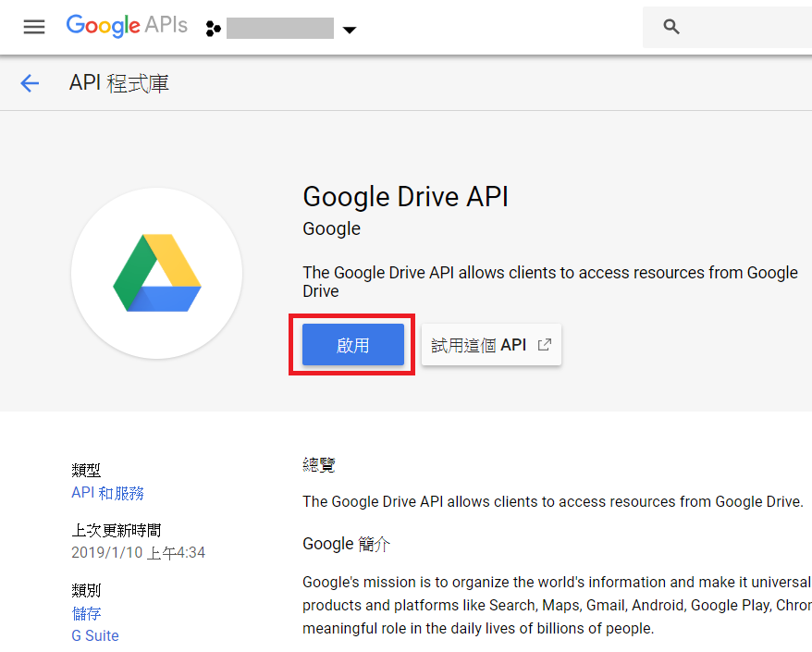
Task: Open the project selector dropdown arrow
Action: click(x=350, y=30)
